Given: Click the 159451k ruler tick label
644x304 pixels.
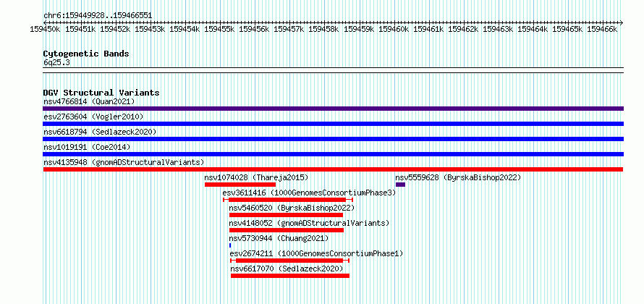Looking at the screenshot, I should coord(80,29).
